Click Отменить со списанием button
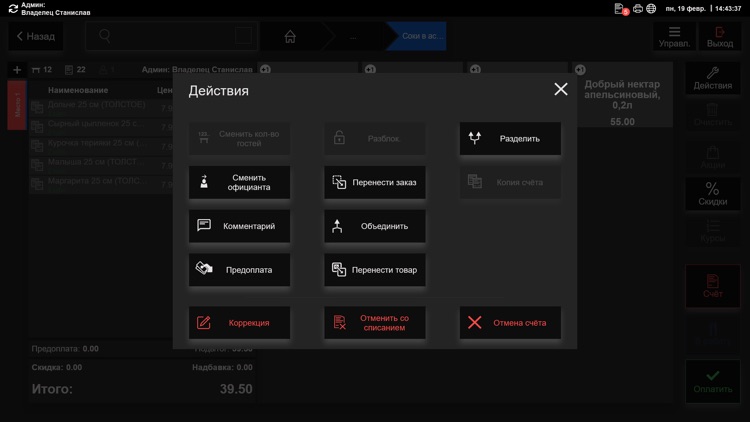 tap(375, 322)
